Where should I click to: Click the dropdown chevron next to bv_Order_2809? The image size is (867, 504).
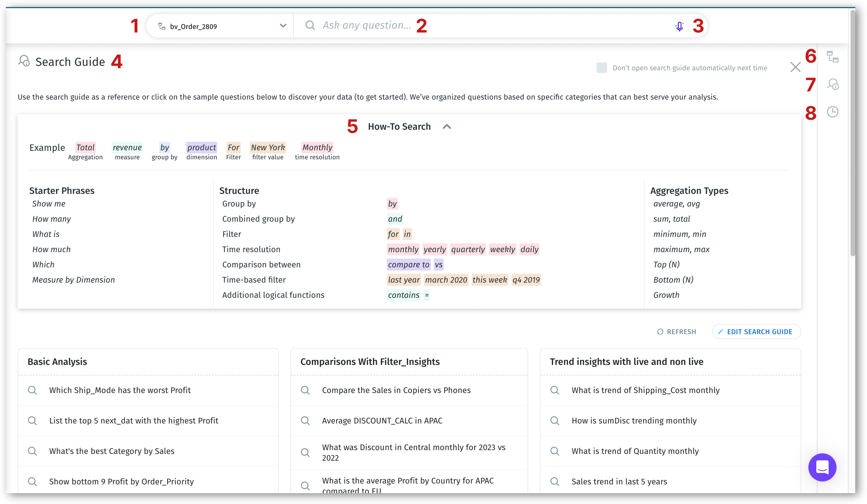[x=283, y=26]
